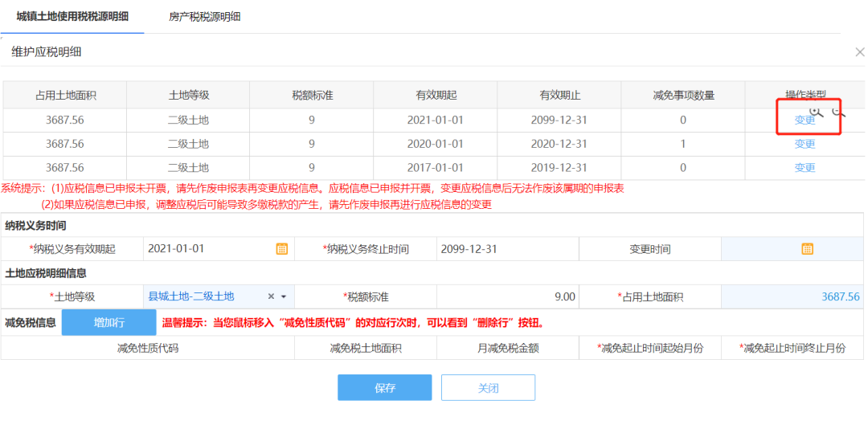
Task: Click the 维护应税明细 title text
Action: pos(47,52)
